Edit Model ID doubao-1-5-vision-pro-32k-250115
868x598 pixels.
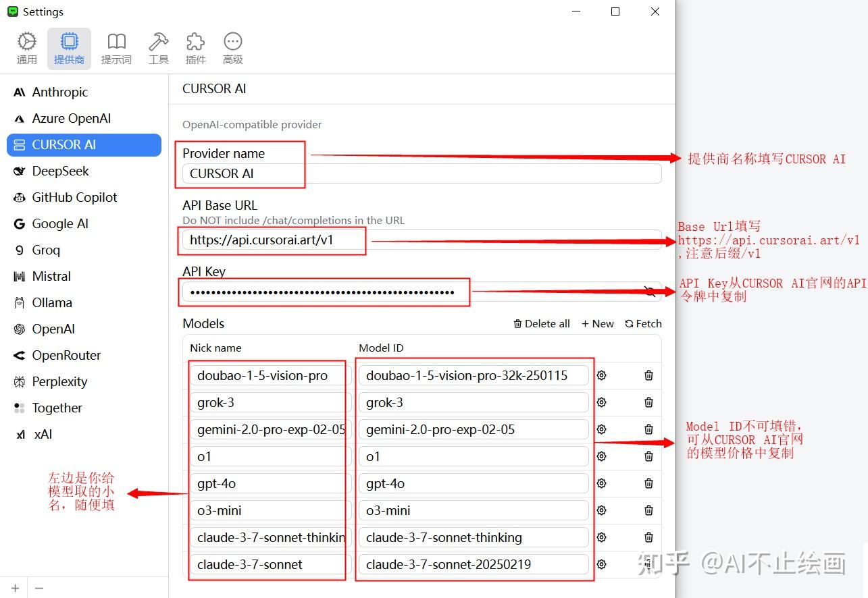pyautogui.click(x=474, y=375)
